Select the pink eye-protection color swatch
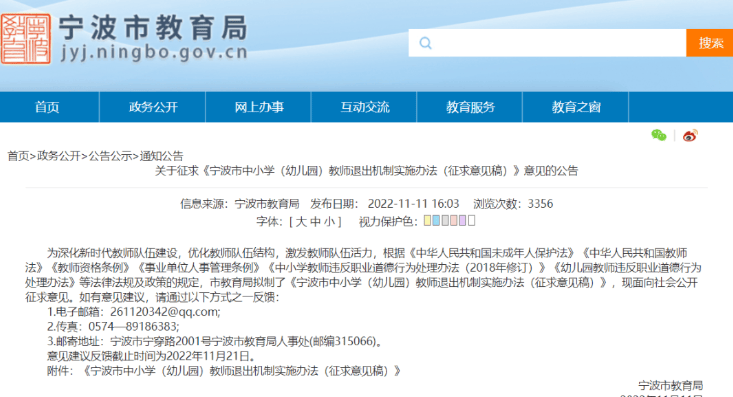The width and height of the screenshot is (733, 397). [453, 221]
